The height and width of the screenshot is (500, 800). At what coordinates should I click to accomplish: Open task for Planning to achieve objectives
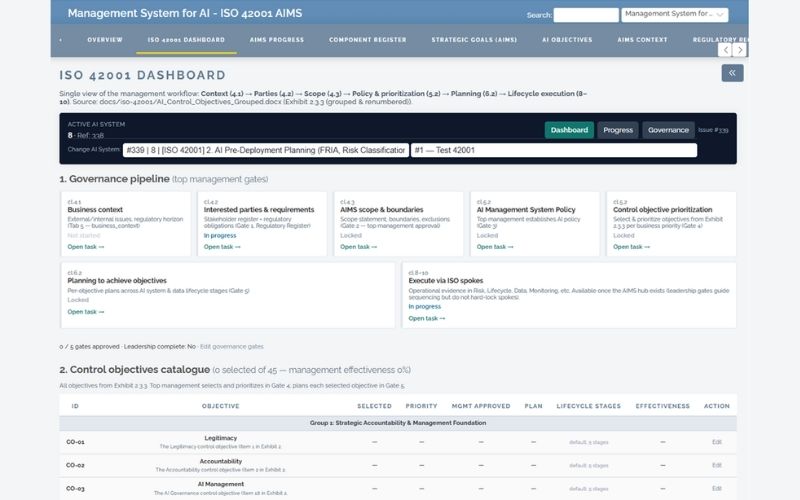coord(86,312)
